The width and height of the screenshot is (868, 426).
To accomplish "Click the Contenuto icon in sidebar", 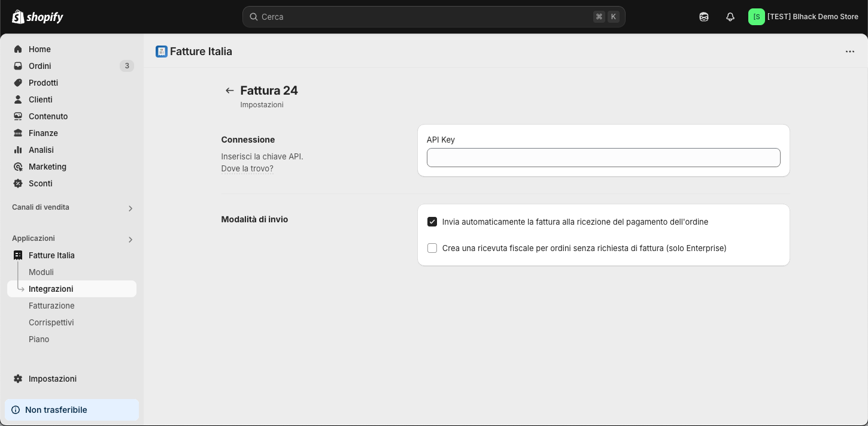I will click(x=18, y=116).
